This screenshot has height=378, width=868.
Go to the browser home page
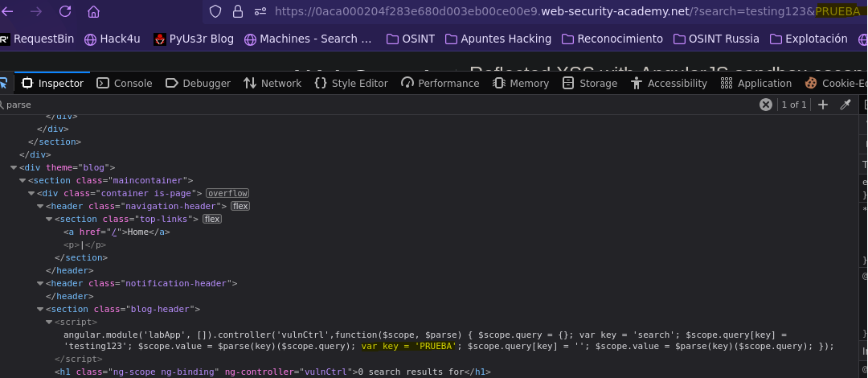coord(93,11)
